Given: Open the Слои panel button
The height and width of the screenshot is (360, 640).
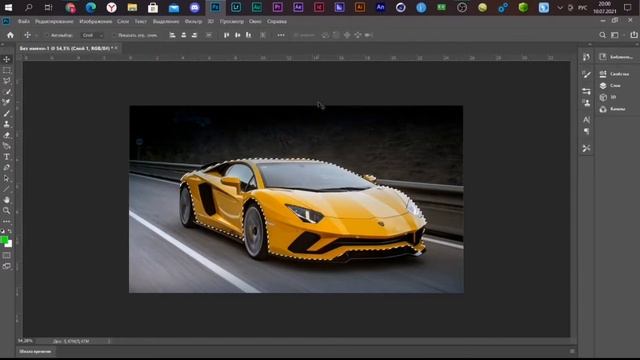Looking at the screenshot, I should [x=610, y=86].
